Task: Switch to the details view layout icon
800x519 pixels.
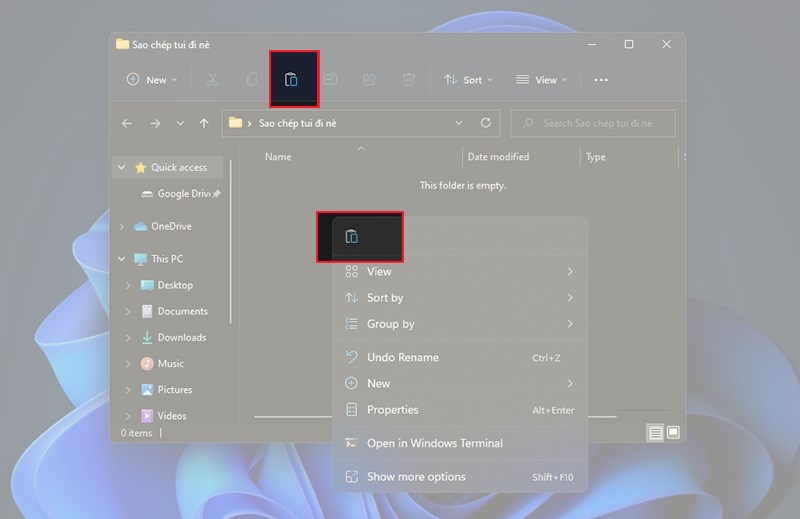Action: click(655, 433)
